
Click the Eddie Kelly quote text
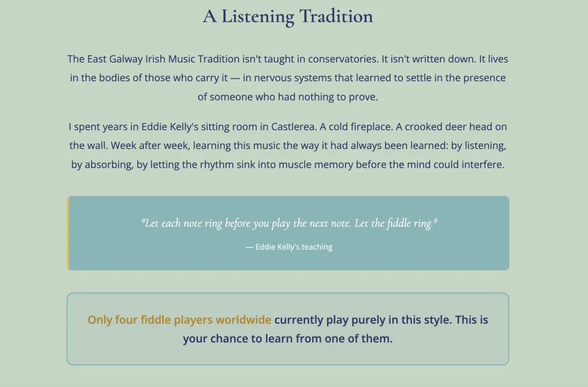pos(289,223)
